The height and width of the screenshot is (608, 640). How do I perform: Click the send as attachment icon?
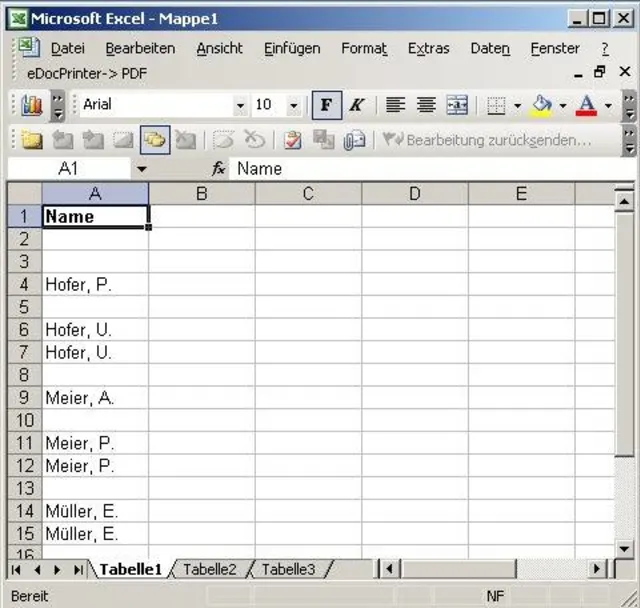point(354,140)
